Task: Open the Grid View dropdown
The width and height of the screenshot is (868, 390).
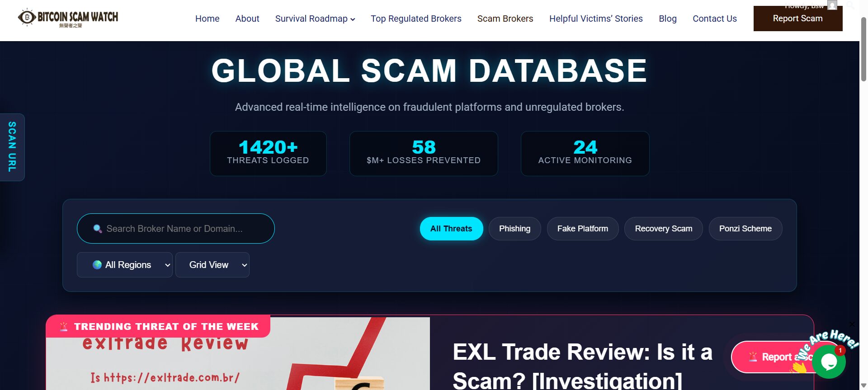Action: 212,265
